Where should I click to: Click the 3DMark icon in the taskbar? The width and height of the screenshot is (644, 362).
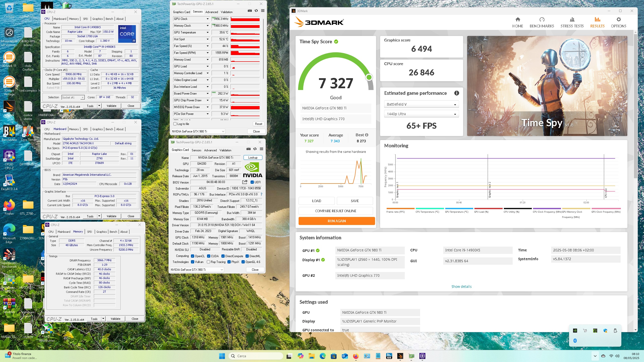(x=400, y=356)
